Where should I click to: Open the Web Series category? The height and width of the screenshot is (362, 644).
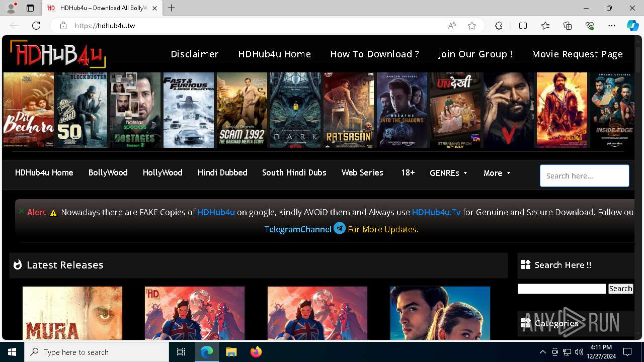tap(362, 172)
